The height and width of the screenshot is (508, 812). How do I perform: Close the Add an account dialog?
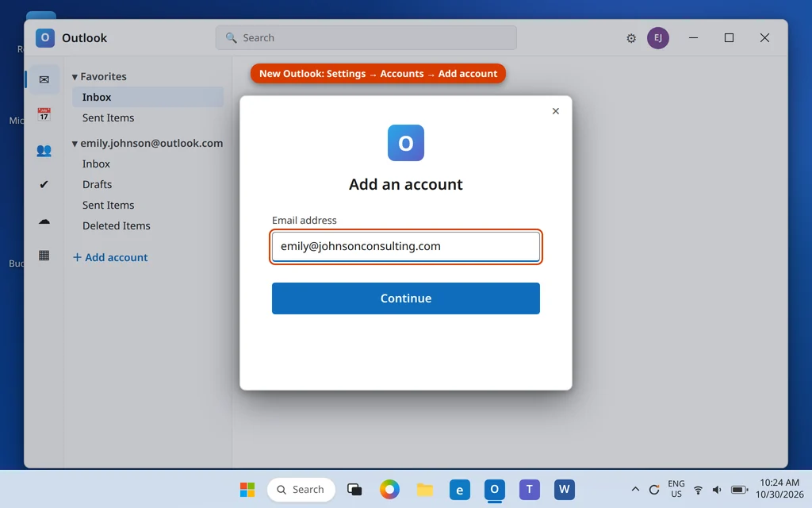[556, 111]
